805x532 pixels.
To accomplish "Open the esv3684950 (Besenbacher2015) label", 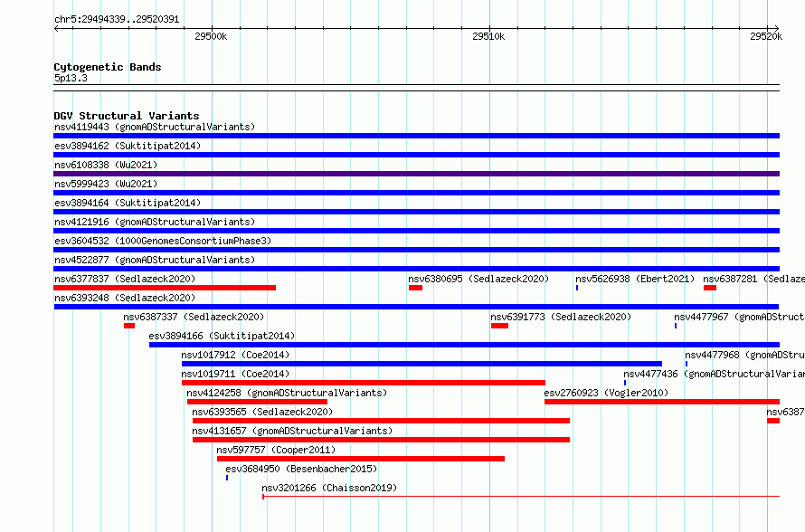I will (x=301, y=469).
